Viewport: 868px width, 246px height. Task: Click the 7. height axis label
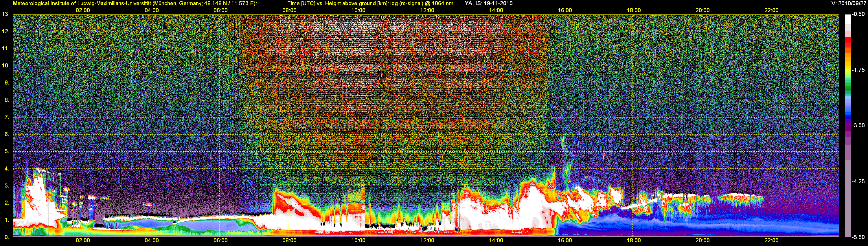(7, 117)
